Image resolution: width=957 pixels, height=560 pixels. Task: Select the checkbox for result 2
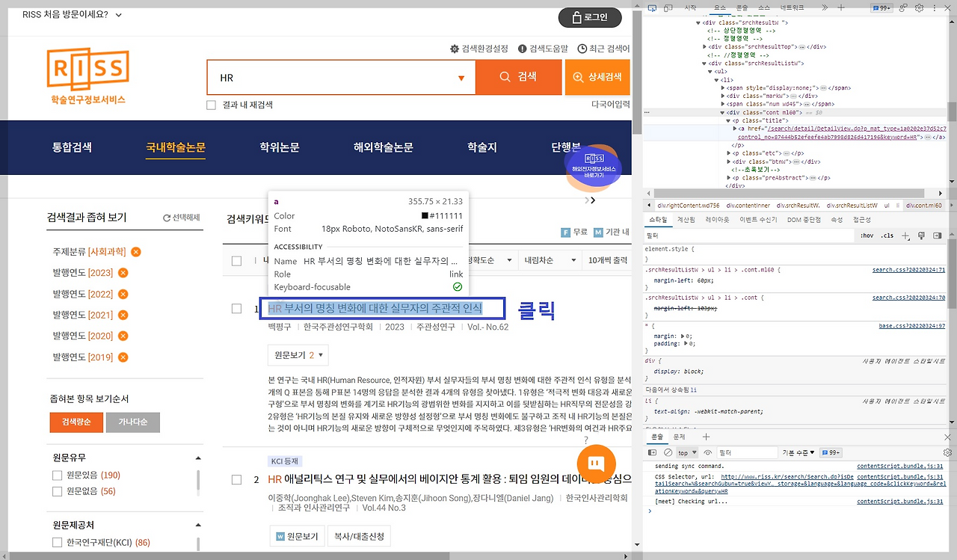coord(236,479)
